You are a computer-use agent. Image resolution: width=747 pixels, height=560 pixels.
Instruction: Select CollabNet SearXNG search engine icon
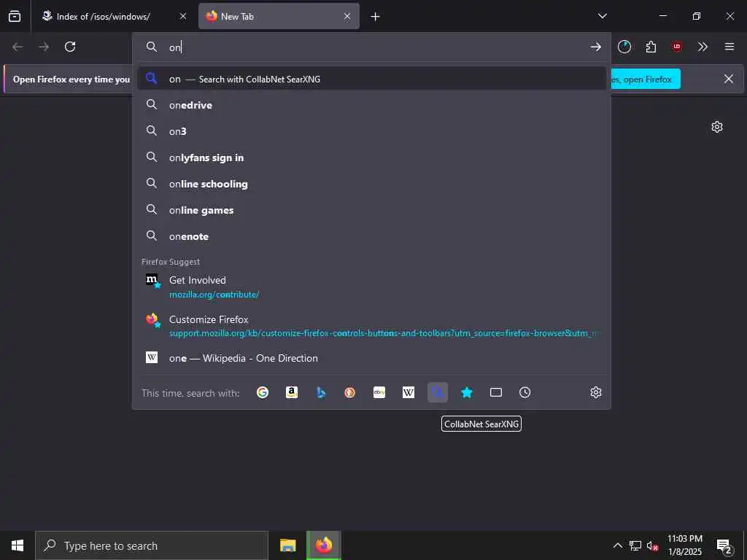pos(438,392)
